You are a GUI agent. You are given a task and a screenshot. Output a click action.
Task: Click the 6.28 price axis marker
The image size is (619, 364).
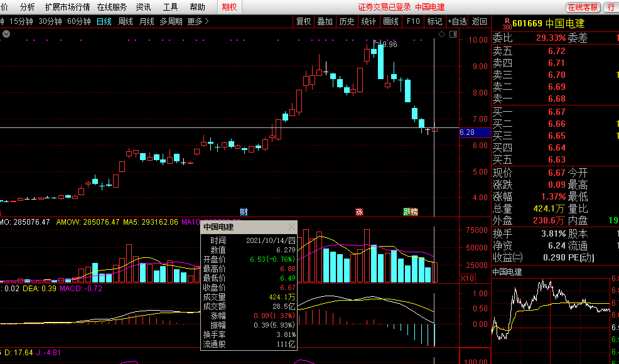(475, 132)
